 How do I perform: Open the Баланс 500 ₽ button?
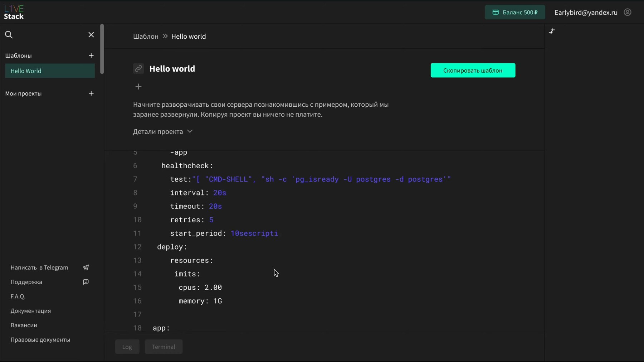515,12
